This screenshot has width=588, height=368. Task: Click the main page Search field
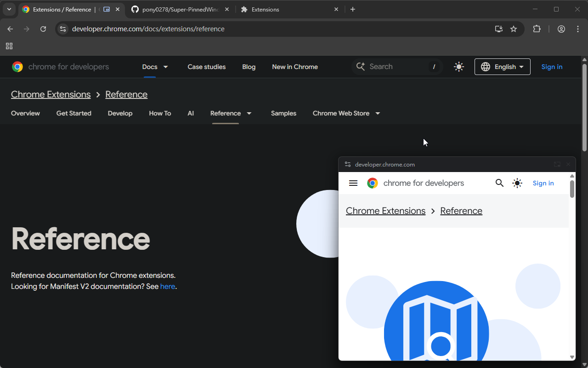click(397, 67)
